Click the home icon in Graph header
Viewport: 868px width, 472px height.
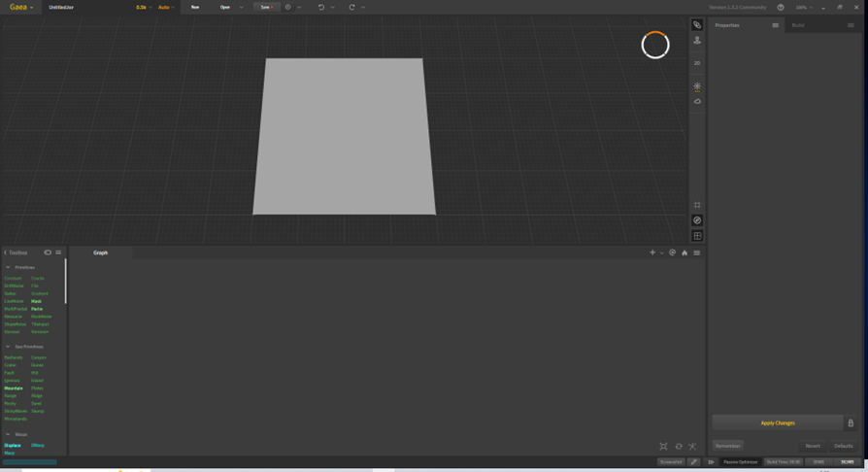(684, 253)
